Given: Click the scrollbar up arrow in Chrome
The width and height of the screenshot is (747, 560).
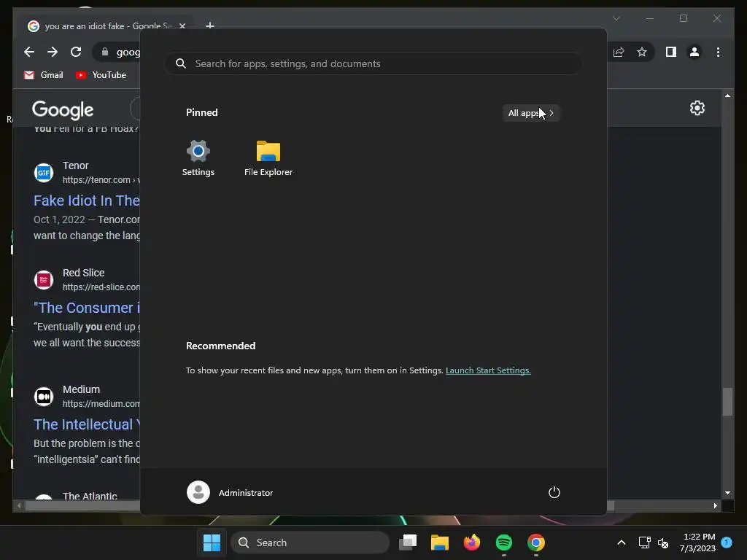Looking at the screenshot, I should (727, 96).
